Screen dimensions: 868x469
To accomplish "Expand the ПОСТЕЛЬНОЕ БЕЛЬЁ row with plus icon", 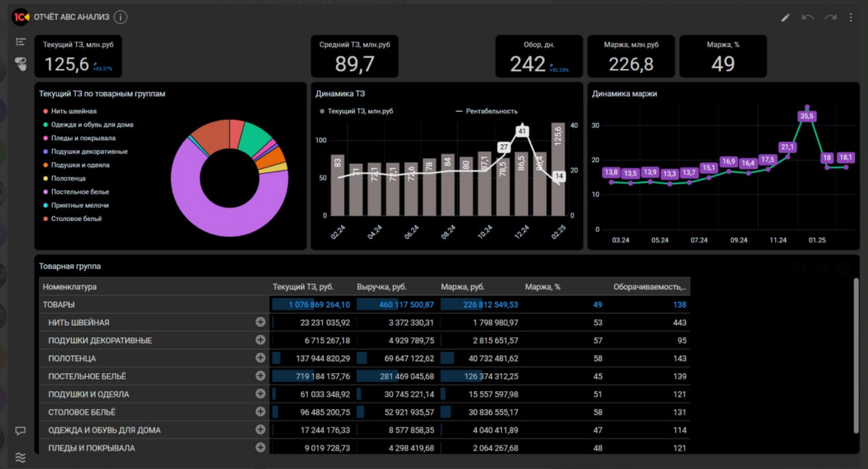I will [x=260, y=376].
